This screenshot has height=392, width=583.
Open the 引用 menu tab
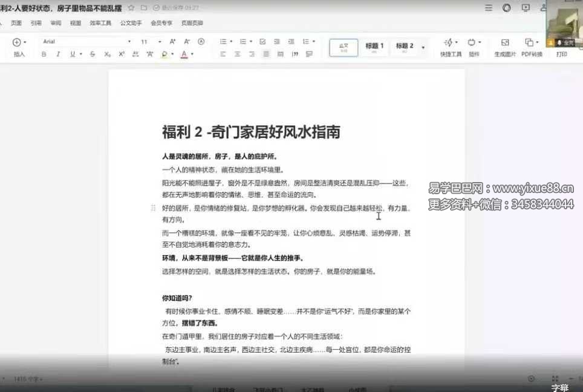pos(36,23)
